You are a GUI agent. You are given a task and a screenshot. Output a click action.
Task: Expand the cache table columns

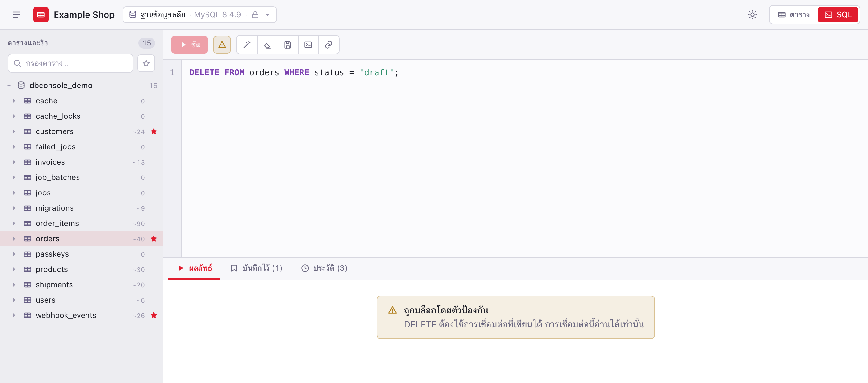coord(14,101)
